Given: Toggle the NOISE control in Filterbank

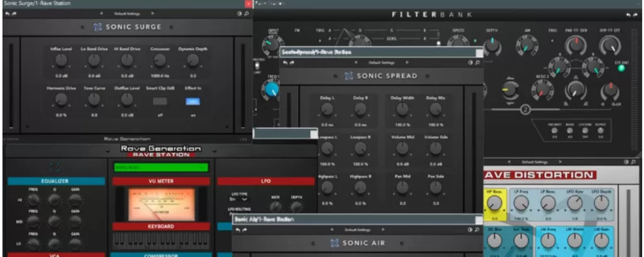Looking at the screenshot, I should pos(570,131).
